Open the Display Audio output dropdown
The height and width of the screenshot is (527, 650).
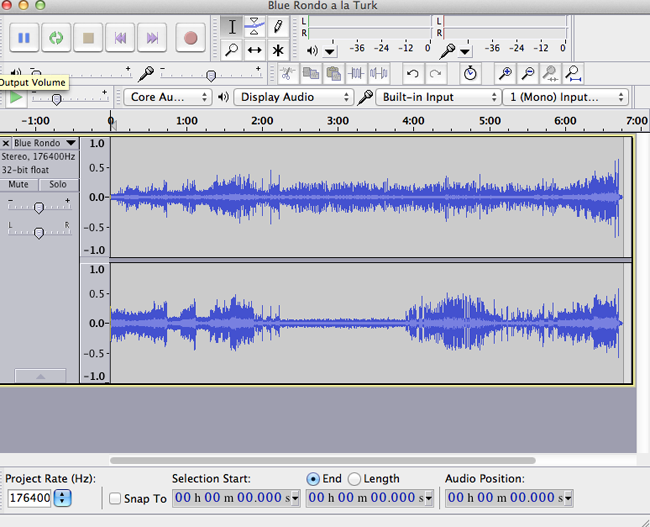click(294, 97)
